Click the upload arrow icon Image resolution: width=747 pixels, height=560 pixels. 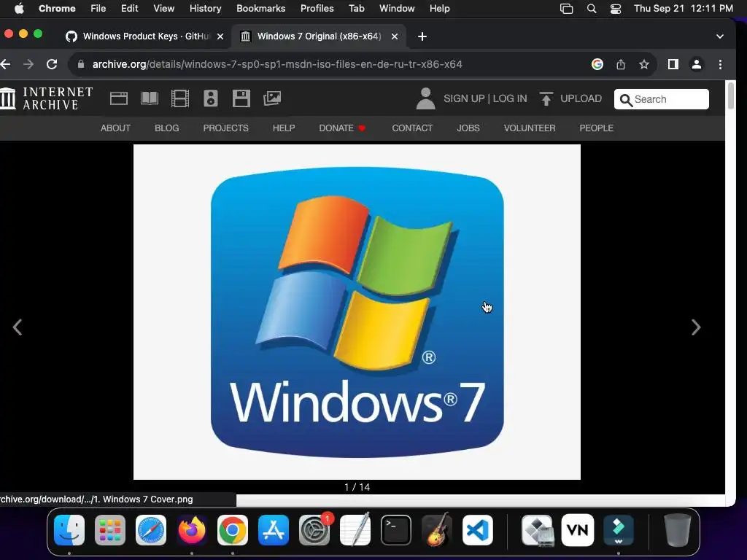546,98
